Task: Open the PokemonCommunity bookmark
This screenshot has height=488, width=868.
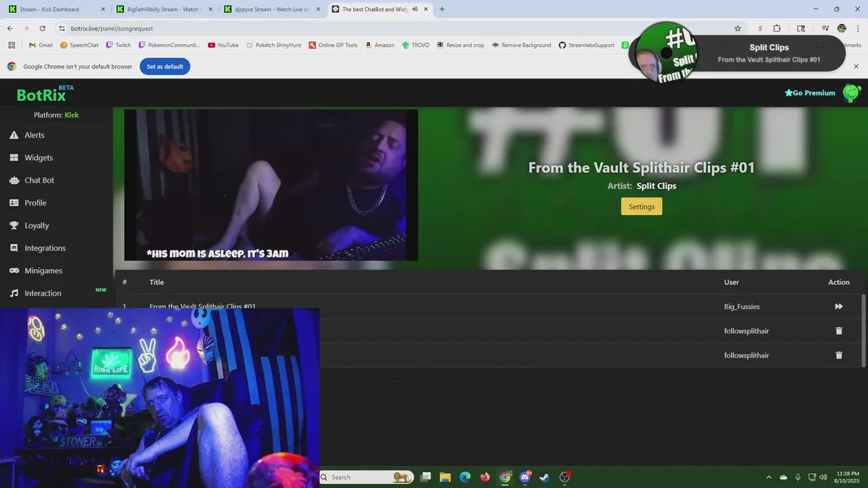Action: coord(170,45)
